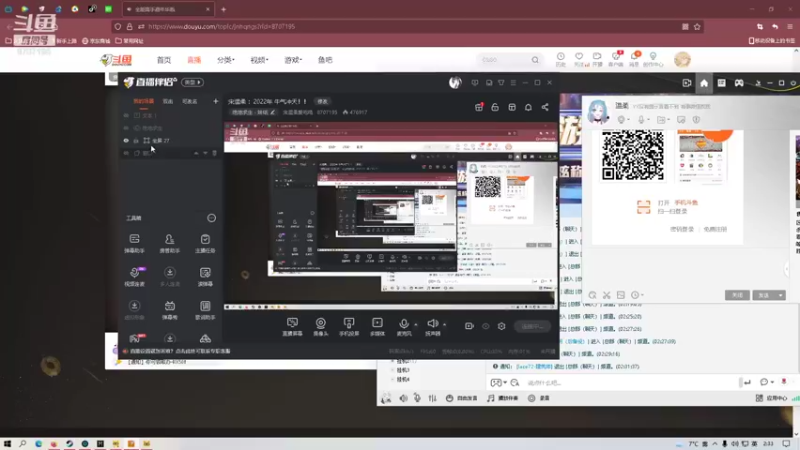Select the third scene tab
The width and height of the screenshot is (800, 450).
[190, 101]
